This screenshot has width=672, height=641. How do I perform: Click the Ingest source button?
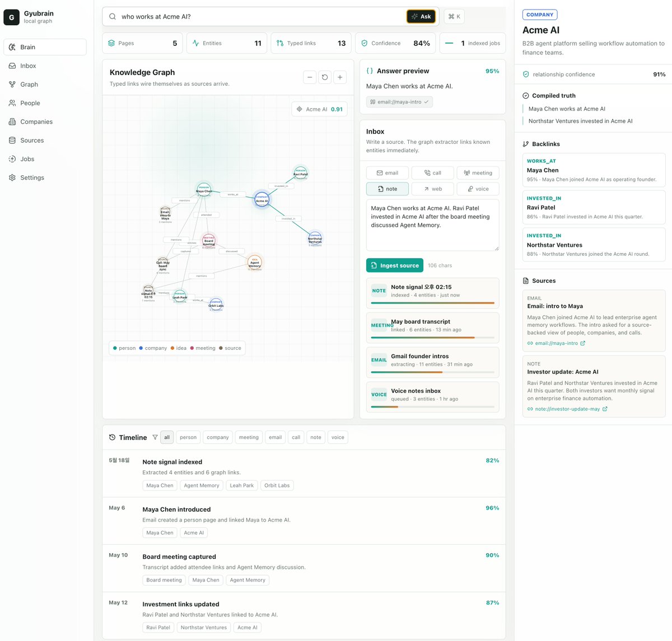click(x=395, y=265)
